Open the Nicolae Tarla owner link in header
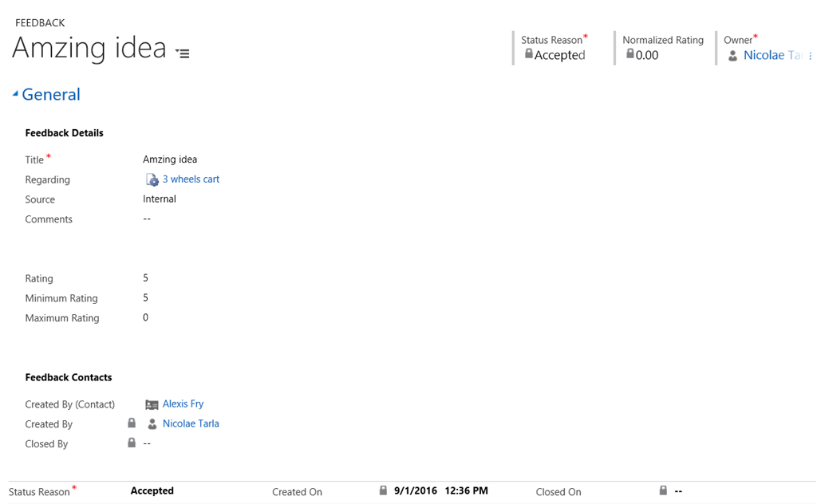The image size is (817, 504). (x=772, y=55)
